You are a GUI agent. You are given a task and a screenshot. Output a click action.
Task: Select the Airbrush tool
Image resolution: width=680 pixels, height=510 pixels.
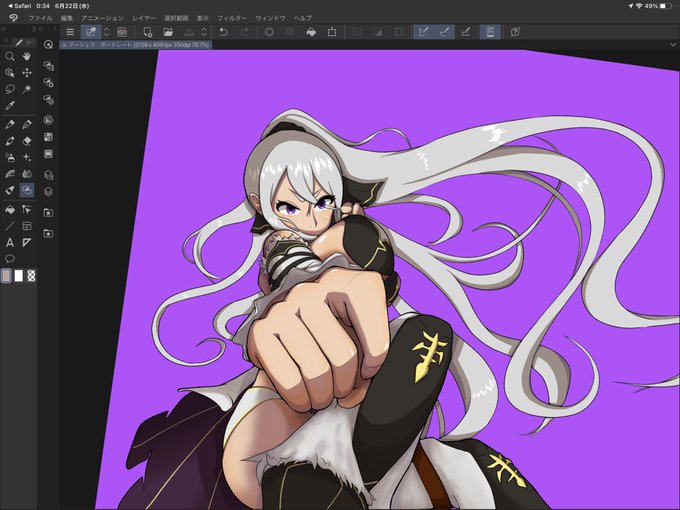(10, 157)
